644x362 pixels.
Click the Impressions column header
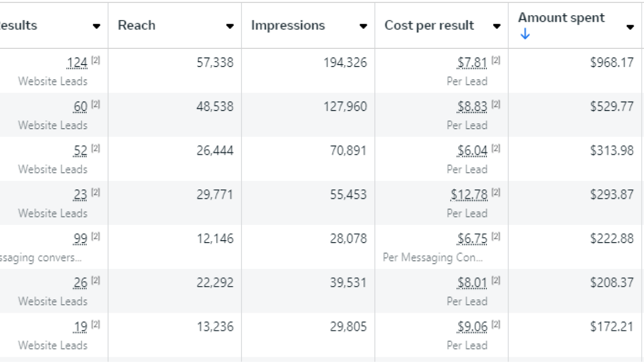(288, 26)
